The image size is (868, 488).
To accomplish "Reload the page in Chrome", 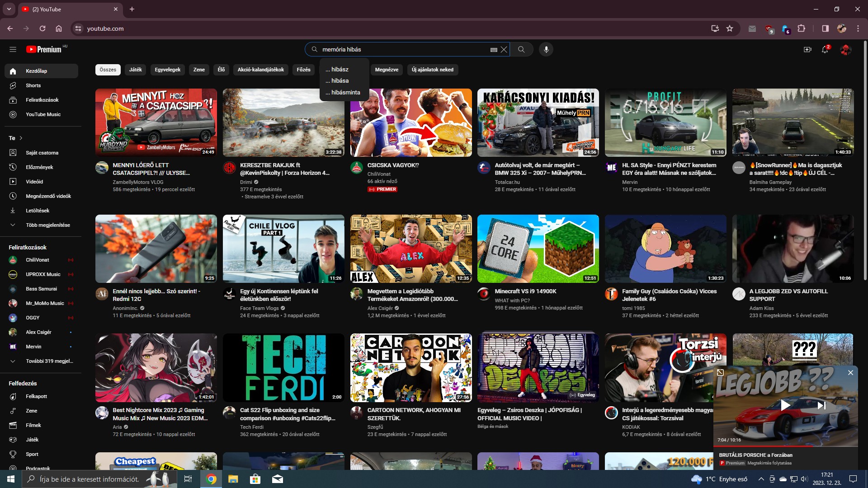I will pos(42,28).
